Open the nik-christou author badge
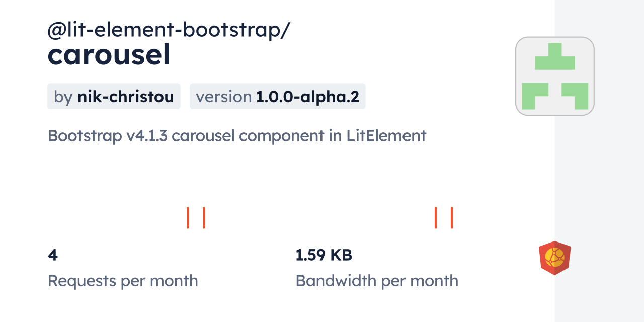This screenshot has width=644, height=322. tap(114, 96)
